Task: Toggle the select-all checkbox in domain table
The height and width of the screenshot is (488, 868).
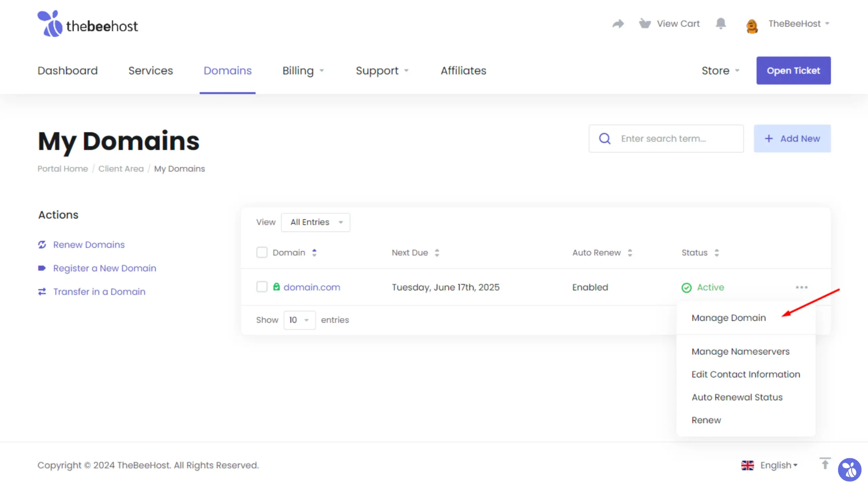Action: [262, 252]
